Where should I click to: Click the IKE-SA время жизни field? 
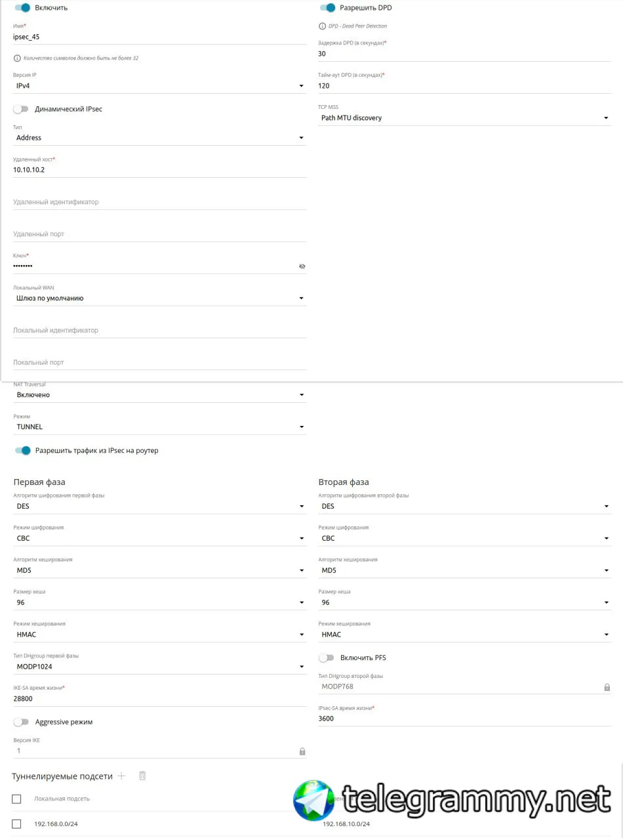tap(159, 699)
